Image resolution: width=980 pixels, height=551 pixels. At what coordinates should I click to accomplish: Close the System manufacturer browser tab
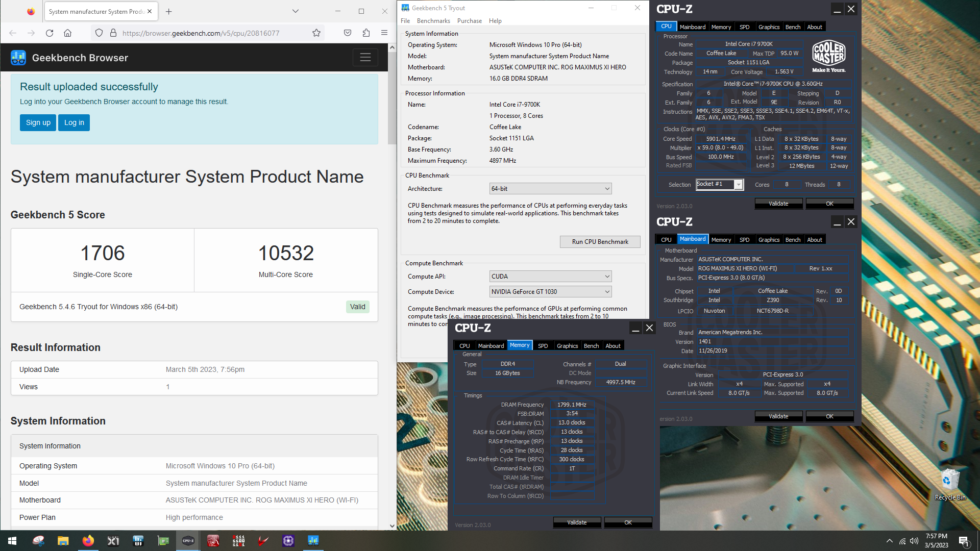pyautogui.click(x=150, y=11)
